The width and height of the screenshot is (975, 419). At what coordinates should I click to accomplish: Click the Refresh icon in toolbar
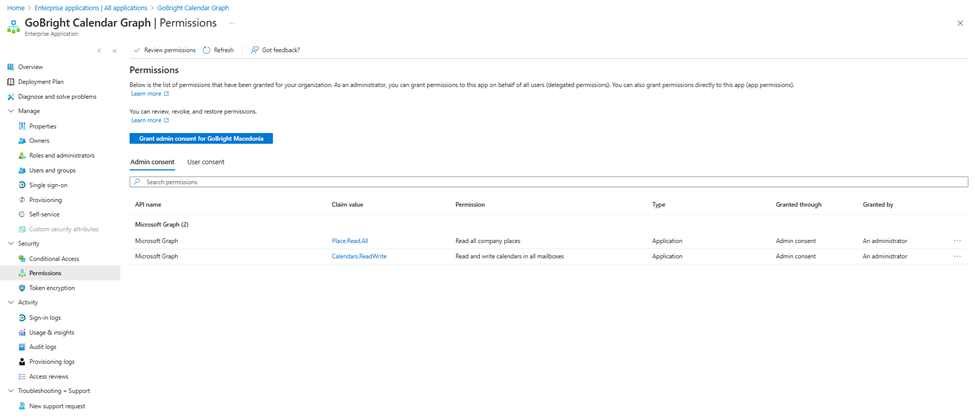[207, 50]
